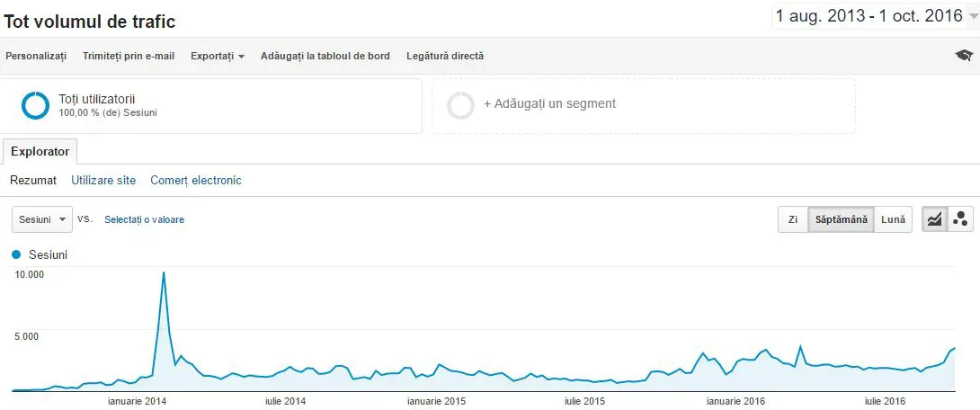
Task: Select the Zi time granularity
Action: pos(793,219)
